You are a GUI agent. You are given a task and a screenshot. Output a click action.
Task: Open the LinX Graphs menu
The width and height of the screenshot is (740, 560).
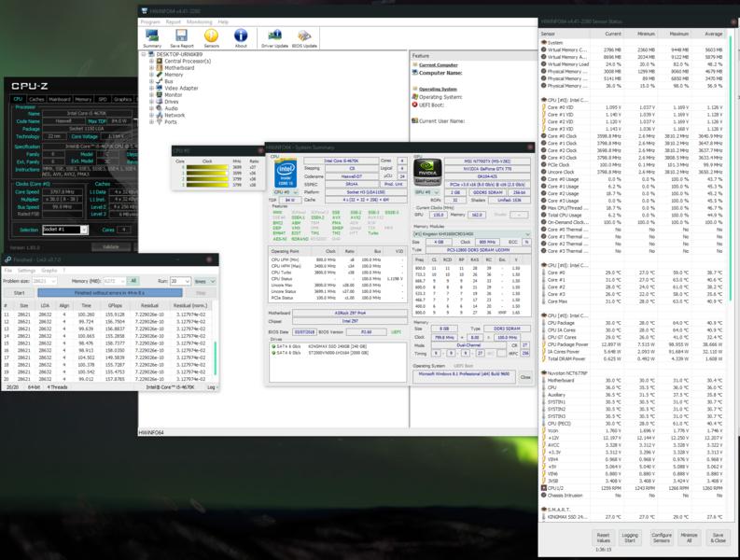pos(49,271)
